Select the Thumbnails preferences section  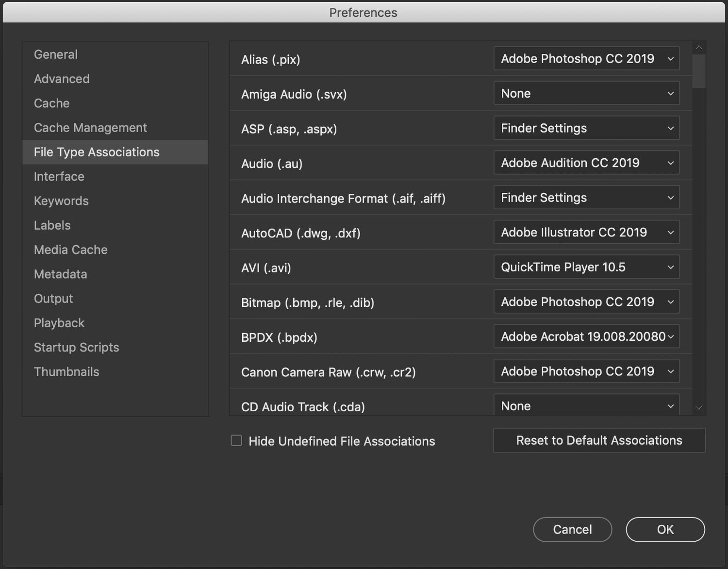[x=66, y=372]
